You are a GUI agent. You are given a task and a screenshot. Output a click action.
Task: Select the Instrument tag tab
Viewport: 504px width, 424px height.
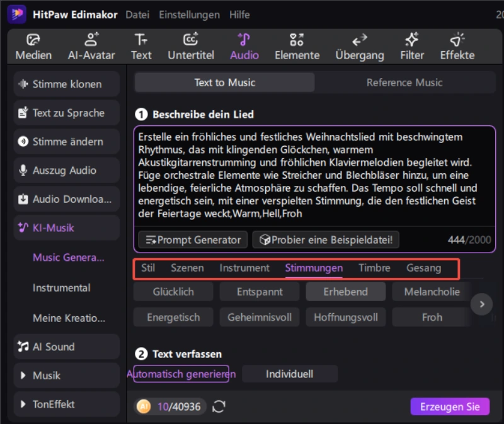[244, 268]
